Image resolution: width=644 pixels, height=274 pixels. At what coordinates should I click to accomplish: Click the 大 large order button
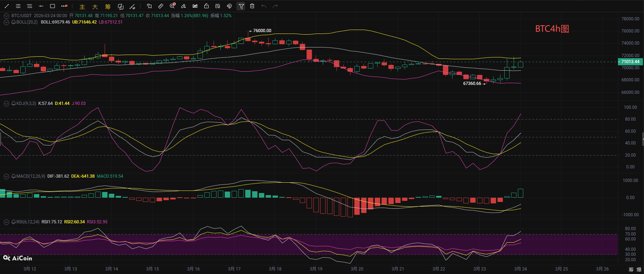click(95, 6)
